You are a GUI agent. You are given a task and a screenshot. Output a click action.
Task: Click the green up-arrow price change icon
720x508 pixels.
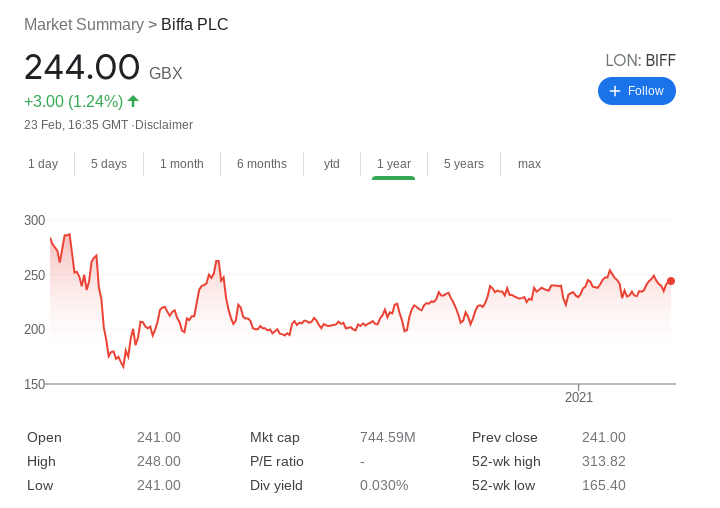pos(133,101)
